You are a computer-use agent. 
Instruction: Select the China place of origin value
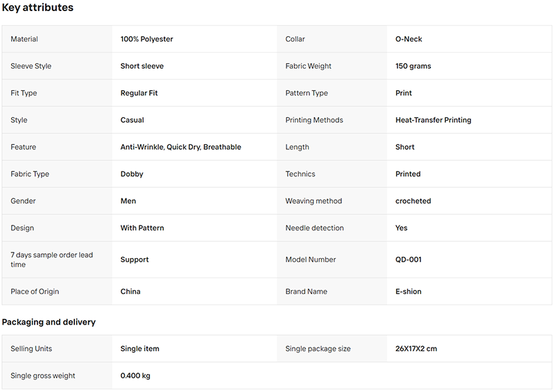pyautogui.click(x=130, y=291)
